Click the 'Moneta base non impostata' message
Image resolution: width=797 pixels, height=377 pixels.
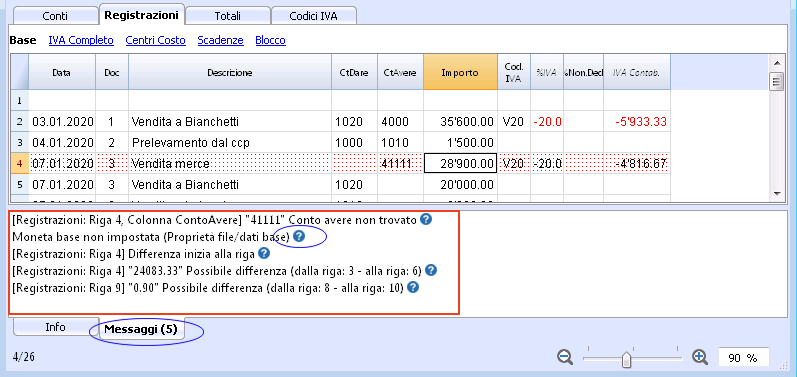[151, 236]
